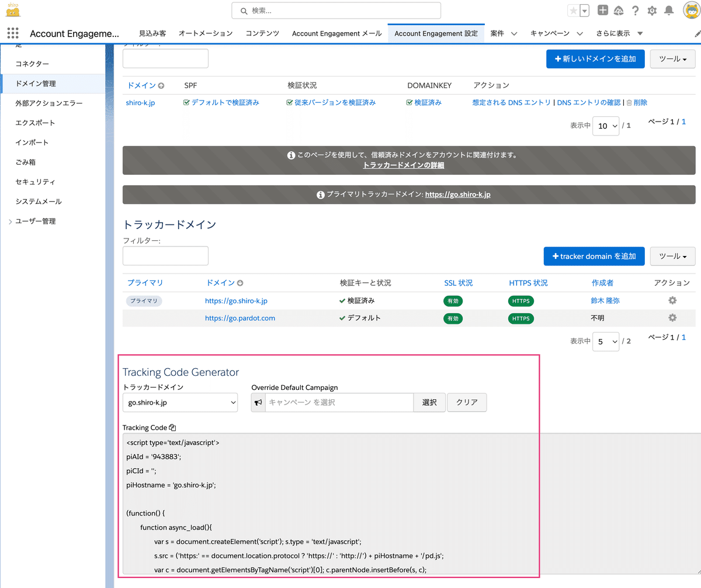Open the オートメーション tab
This screenshot has width=701, height=588.
(206, 33)
